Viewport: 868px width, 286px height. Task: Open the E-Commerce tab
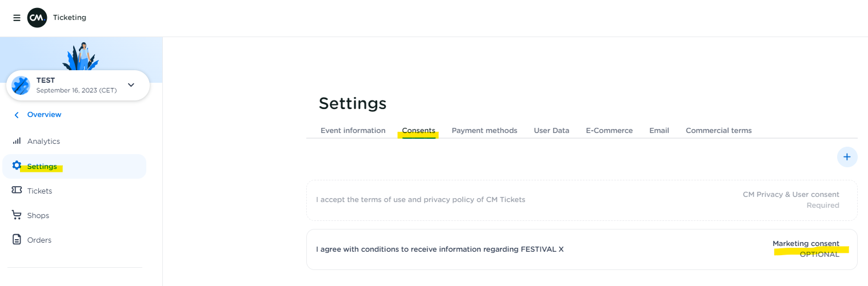(609, 131)
